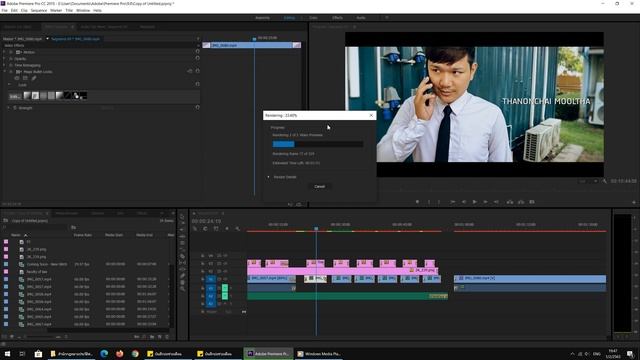
Task: Toggle Linked Selection in timeline header
Action: 216,229
